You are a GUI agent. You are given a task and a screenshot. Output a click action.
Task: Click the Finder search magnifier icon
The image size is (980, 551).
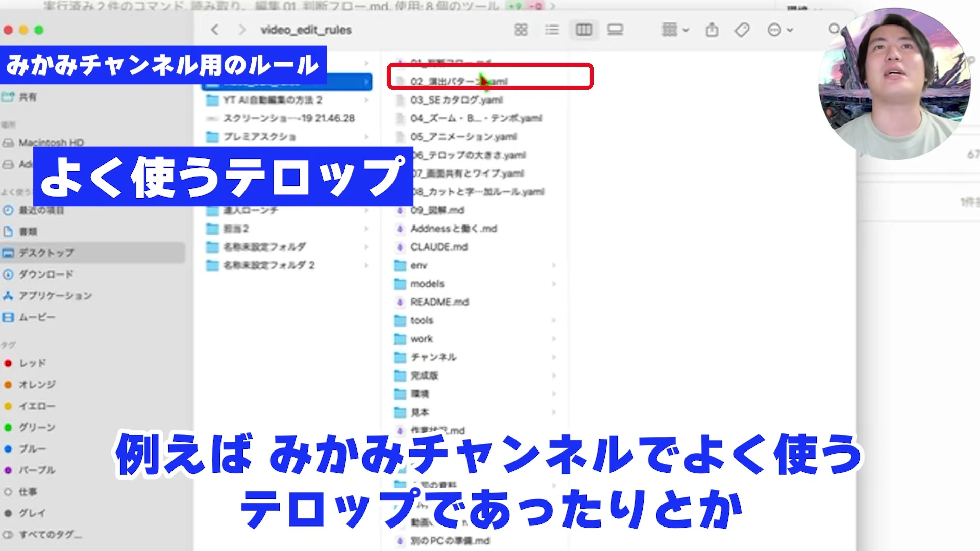834,29
